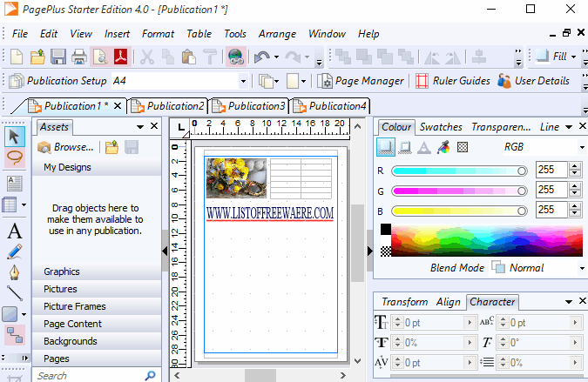Expand the Graphics asset category
The image size is (588, 382).
(97, 271)
